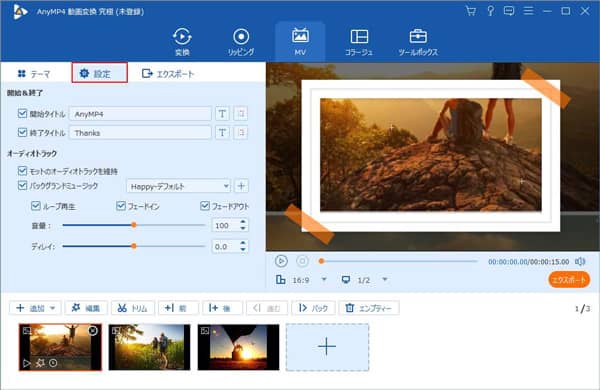This screenshot has width=600, height=390.
Task: Add background music with plus button
Action: [x=241, y=186]
